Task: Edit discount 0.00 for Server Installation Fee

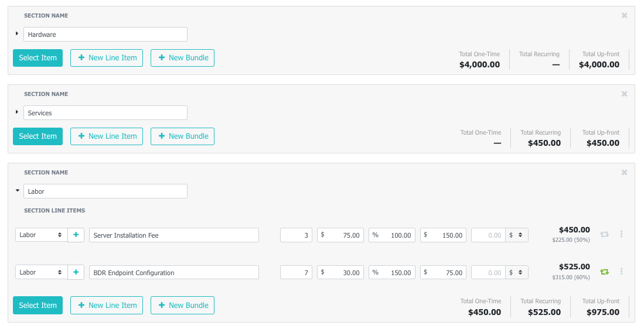Action: point(488,235)
